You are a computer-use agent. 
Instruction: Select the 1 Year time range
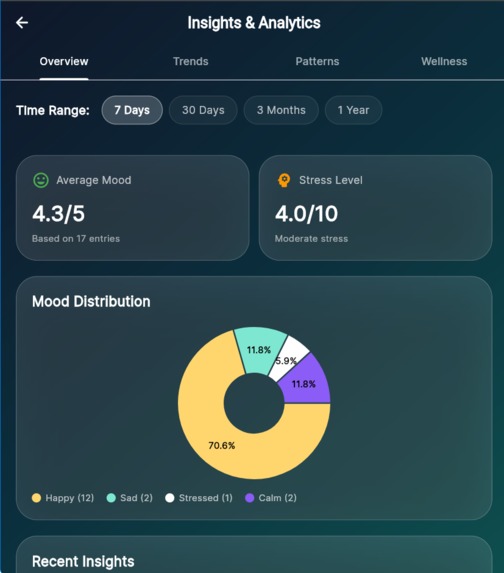[x=353, y=110]
